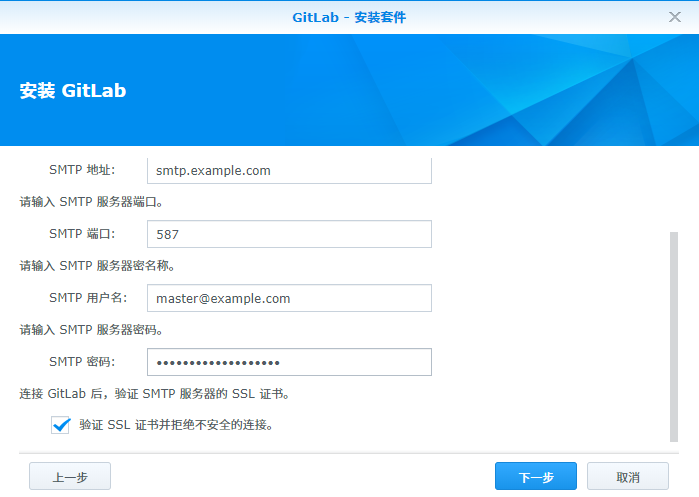Click the SMTP 密码: label
This screenshot has width=699, height=497.
(x=82, y=361)
